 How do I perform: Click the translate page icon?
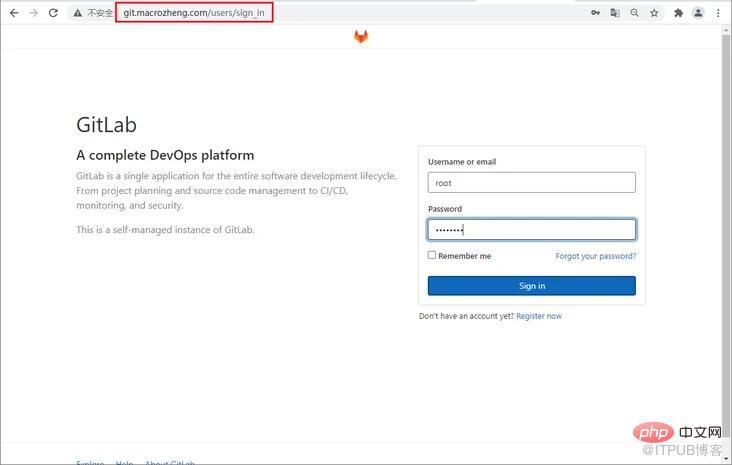point(615,13)
